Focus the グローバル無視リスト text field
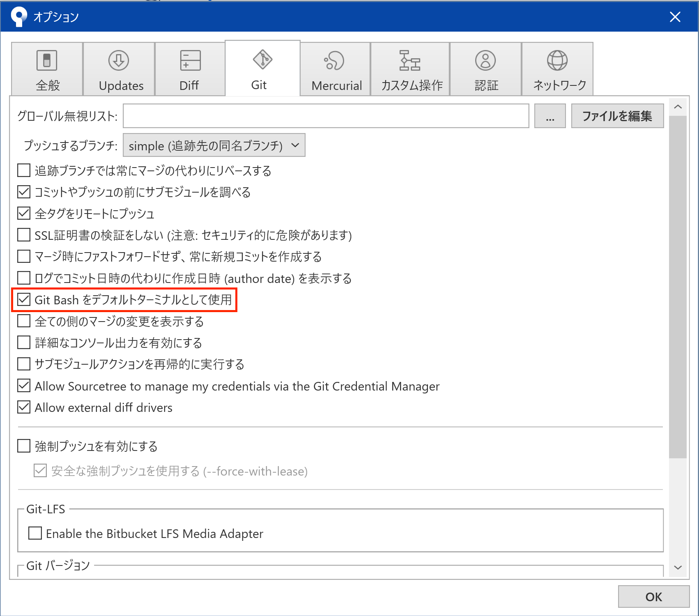The width and height of the screenshot is (699, 616). click(x=326, y=116)
